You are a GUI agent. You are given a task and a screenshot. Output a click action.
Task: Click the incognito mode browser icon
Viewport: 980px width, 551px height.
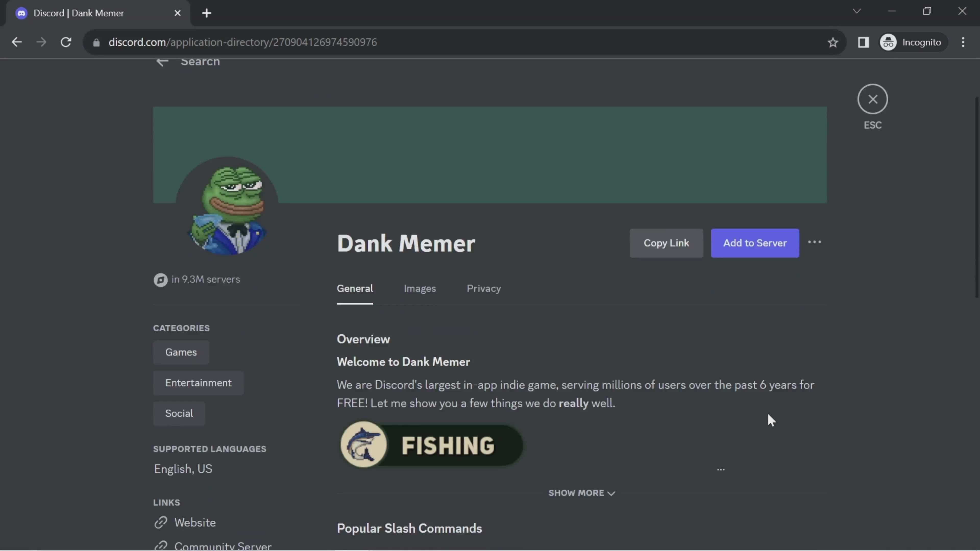tap(890, 42)
